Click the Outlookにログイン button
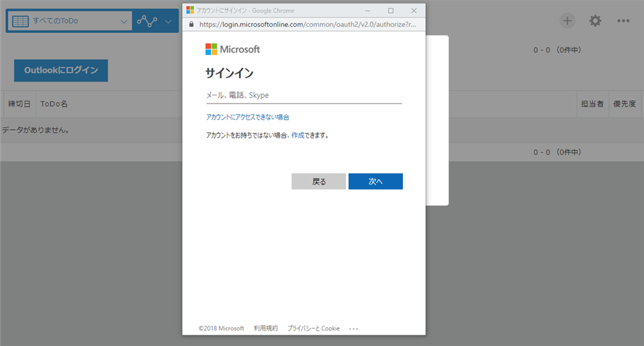Image resolution: width=644 pixels, height=346 pixels. [x=61, y=71]
